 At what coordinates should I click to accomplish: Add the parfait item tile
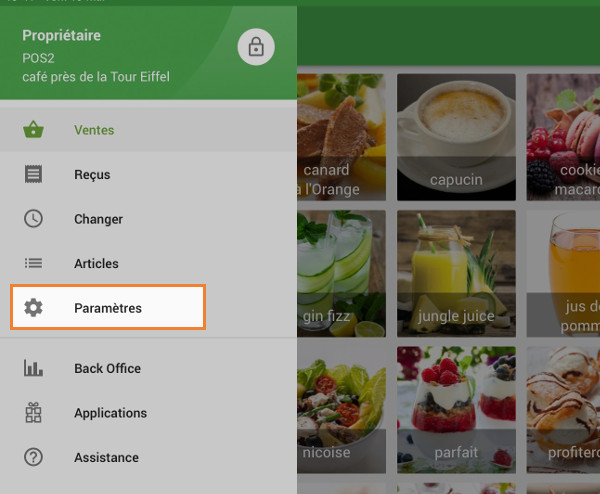pyautogui.click(x=456, y=410)
